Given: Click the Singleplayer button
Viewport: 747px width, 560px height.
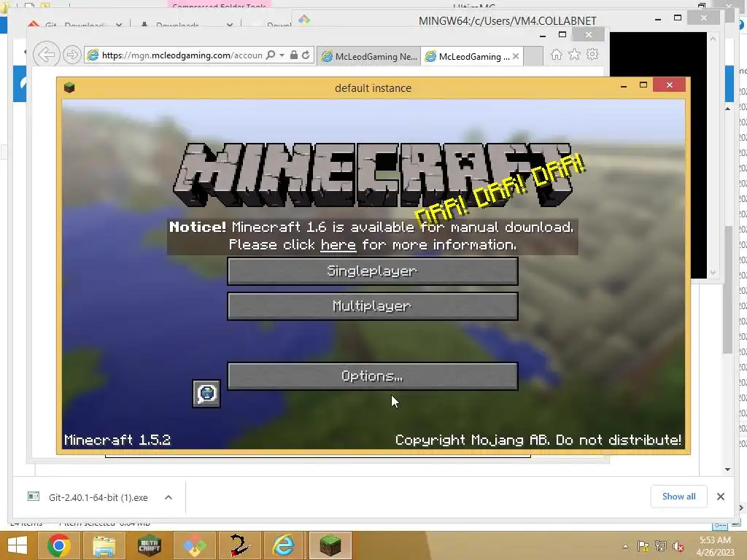Looking at the screenshot, I should click(373, 271).
